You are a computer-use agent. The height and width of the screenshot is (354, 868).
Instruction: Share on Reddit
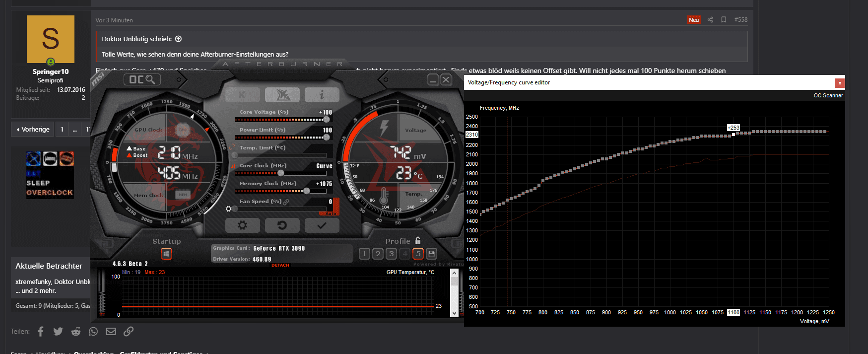coord(76,331)
